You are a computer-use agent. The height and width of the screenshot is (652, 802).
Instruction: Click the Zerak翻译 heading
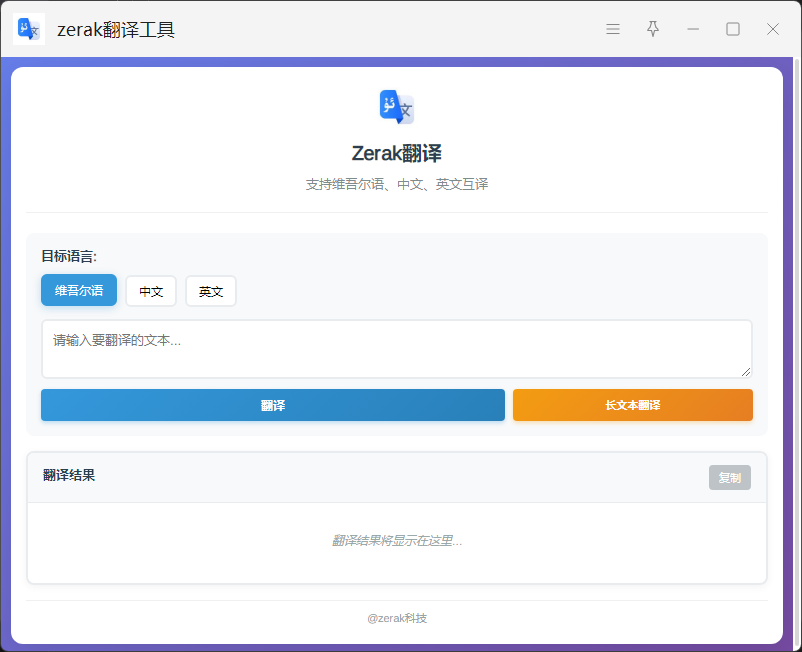pyautogui.click(x=397, y=154)
